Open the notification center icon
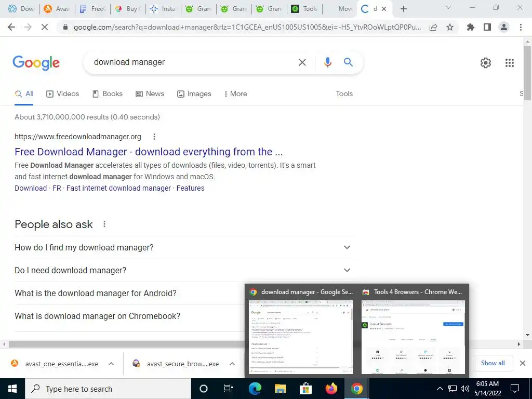 tap(515, 389)
